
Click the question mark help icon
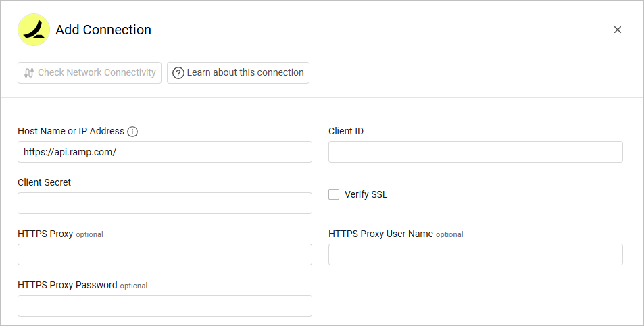(x=178, y=73)
